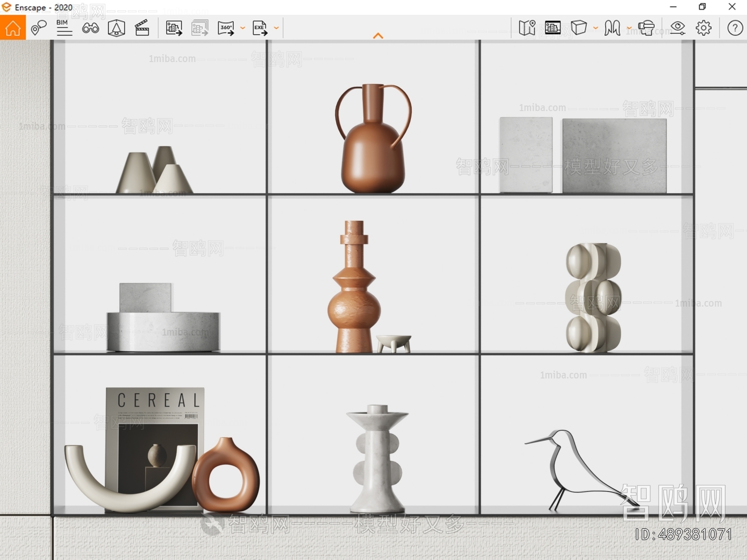Open General Settings gear icon
The height and width of the screenshot is (560, 747).
704,28
